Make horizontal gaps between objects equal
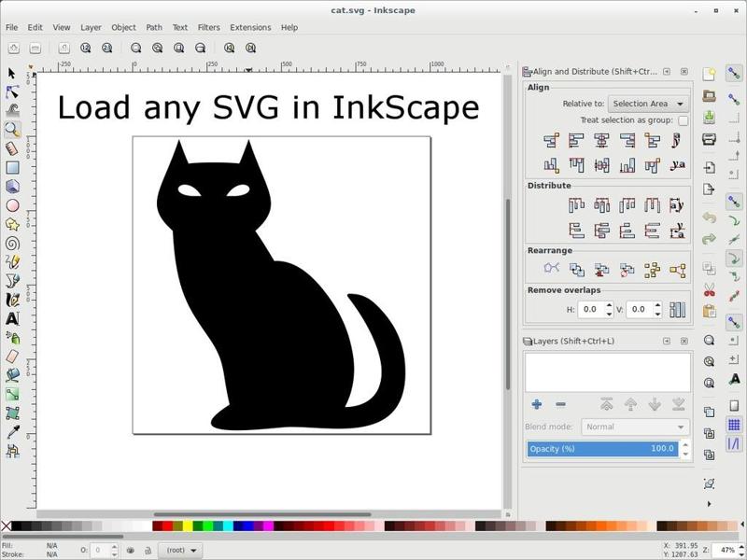The height and width of the screenshot is (560, 747). 652,205
